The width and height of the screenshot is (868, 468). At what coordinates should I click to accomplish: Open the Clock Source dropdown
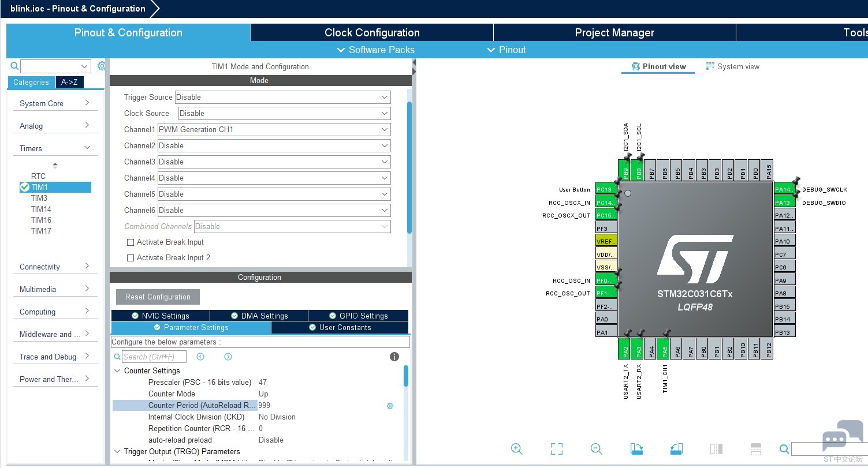[285, 114]
